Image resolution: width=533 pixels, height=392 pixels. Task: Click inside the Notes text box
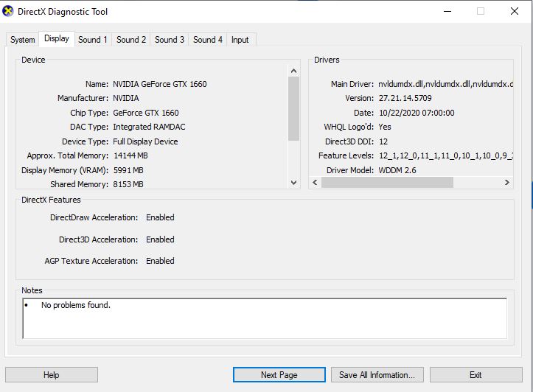[x=265, y=318]
